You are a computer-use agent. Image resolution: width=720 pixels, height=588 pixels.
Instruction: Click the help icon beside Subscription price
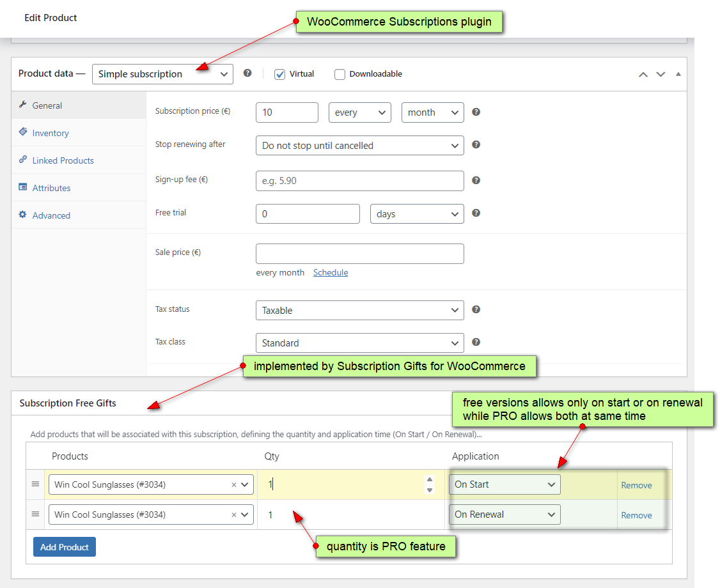tap(476, 112)
